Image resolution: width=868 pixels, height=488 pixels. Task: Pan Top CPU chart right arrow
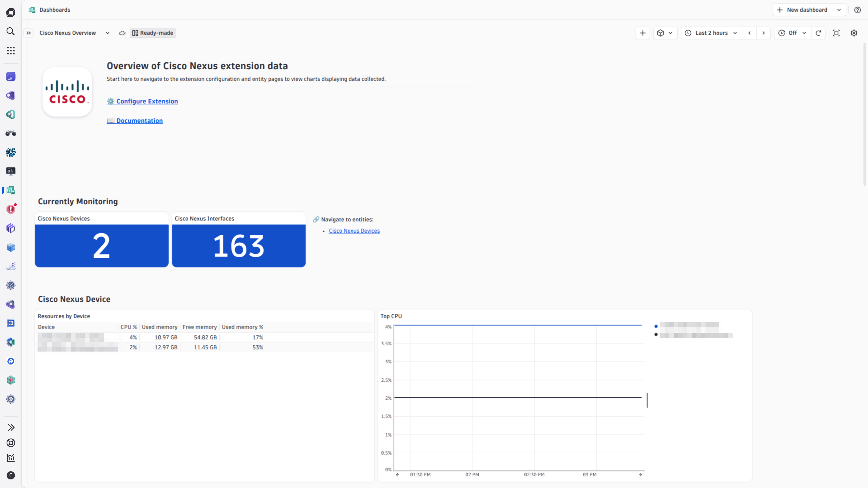click(641, 475)
